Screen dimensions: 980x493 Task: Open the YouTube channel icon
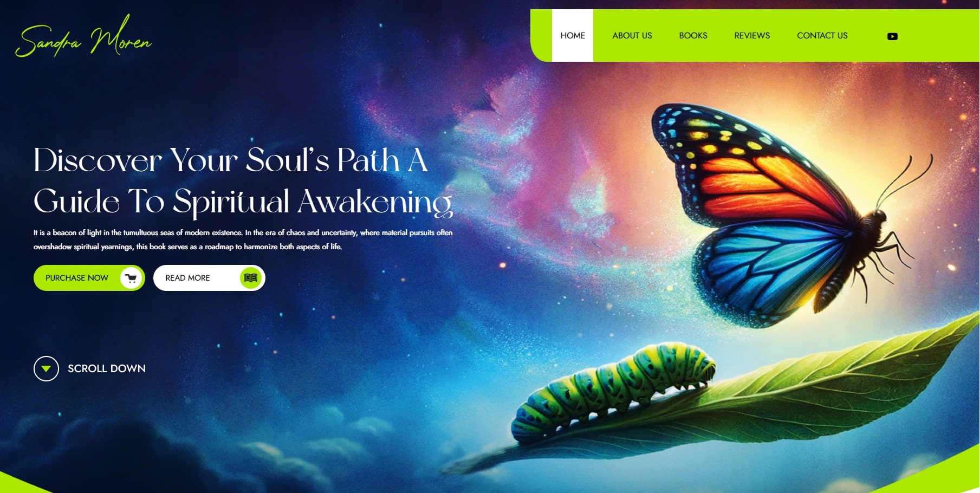click(x=892, y=36)
